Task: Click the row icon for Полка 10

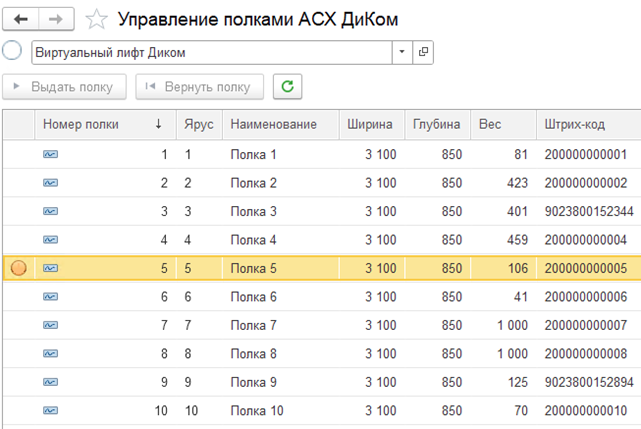Action: pos(50,410)
